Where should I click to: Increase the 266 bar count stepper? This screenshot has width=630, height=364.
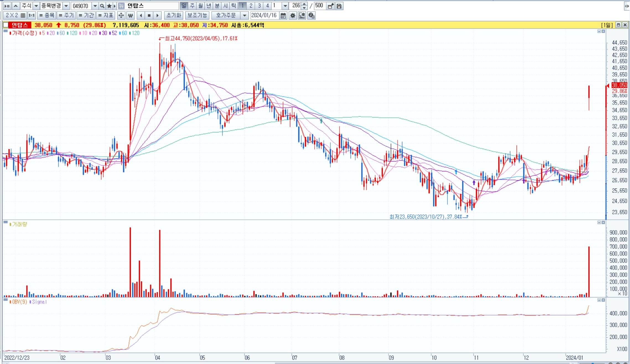click(304, 4)
